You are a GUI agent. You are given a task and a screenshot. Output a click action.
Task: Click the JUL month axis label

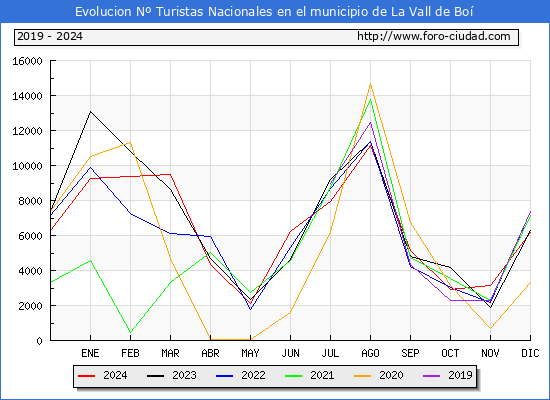[x=330, y=353]
